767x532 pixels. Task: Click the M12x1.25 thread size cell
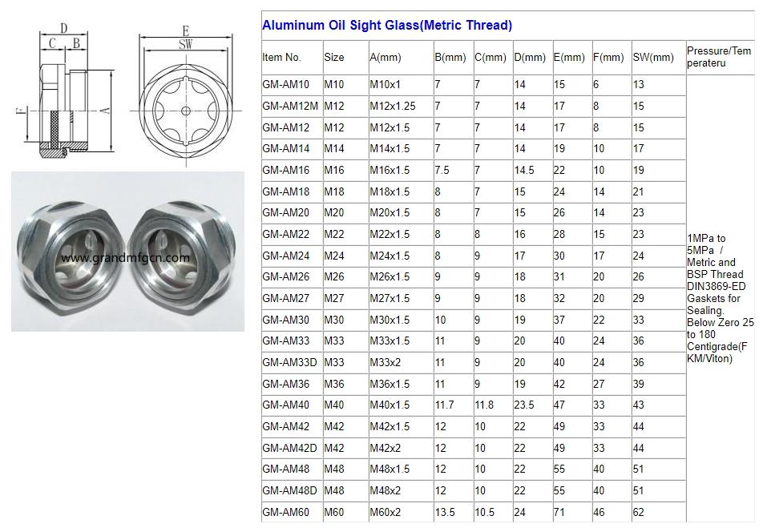point(393,107)
